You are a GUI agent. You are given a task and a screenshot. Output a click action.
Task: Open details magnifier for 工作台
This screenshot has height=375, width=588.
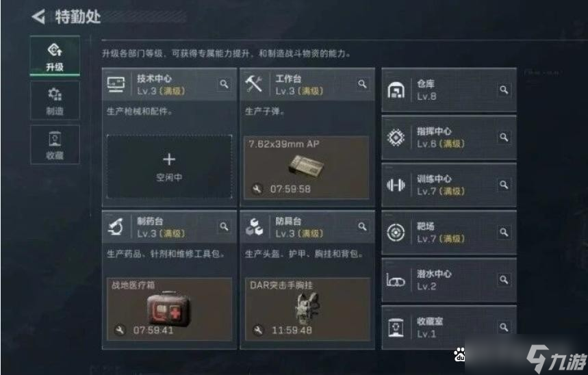(x=362, y=84)
